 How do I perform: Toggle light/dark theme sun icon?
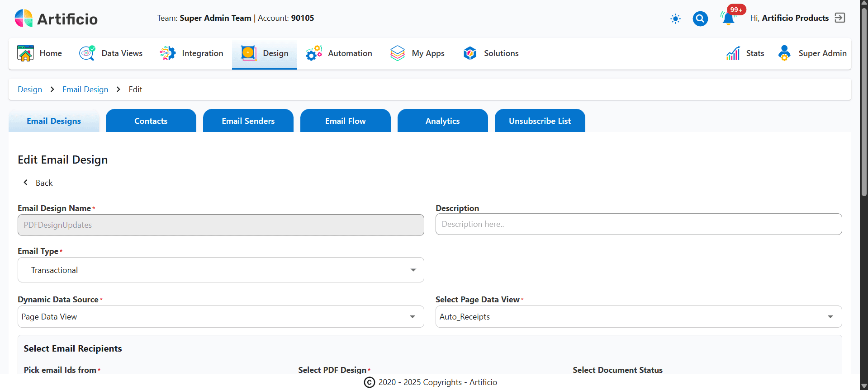coord(675,19)
